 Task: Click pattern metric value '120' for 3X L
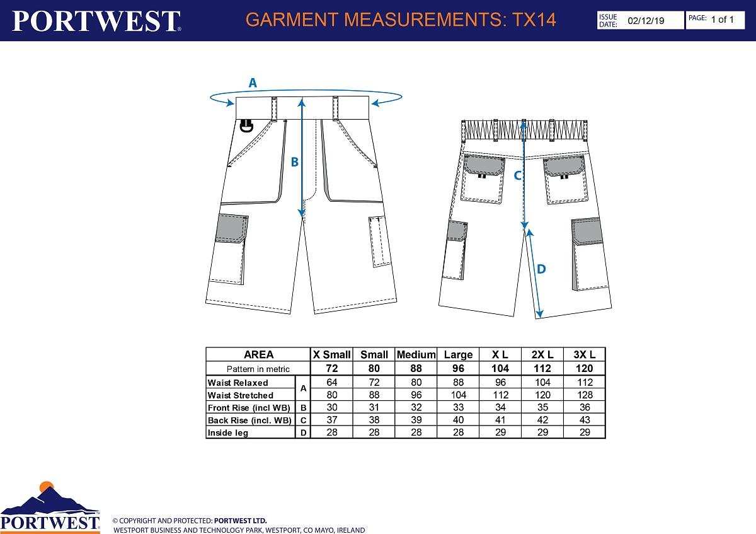[x=585, y=369]
